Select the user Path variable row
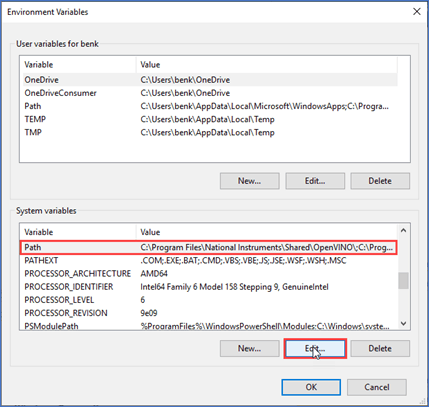The image size is (429, 407). point(208,106)
